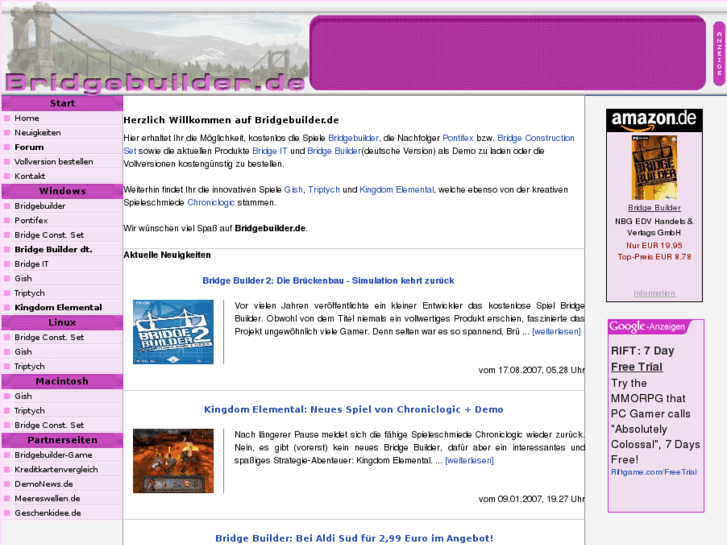Open Triptych under Linux section
This screenshot has width=727, height=545.
[30, 366]
